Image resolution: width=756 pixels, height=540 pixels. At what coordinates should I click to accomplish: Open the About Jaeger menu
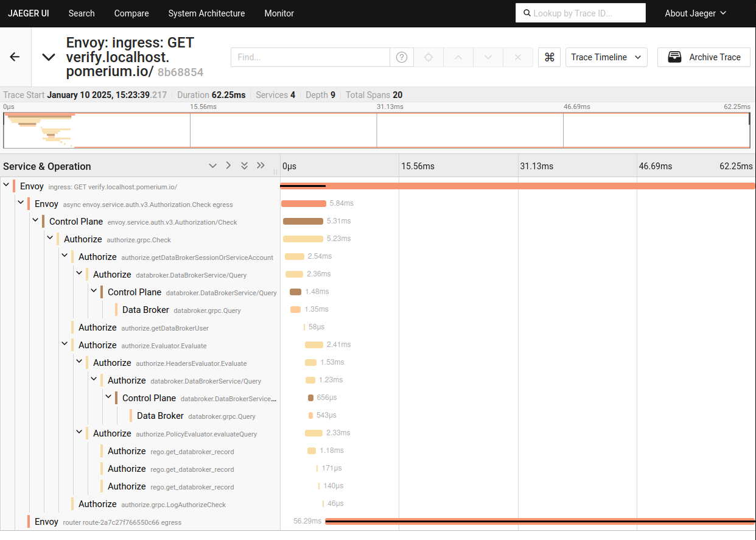[695, 13]
